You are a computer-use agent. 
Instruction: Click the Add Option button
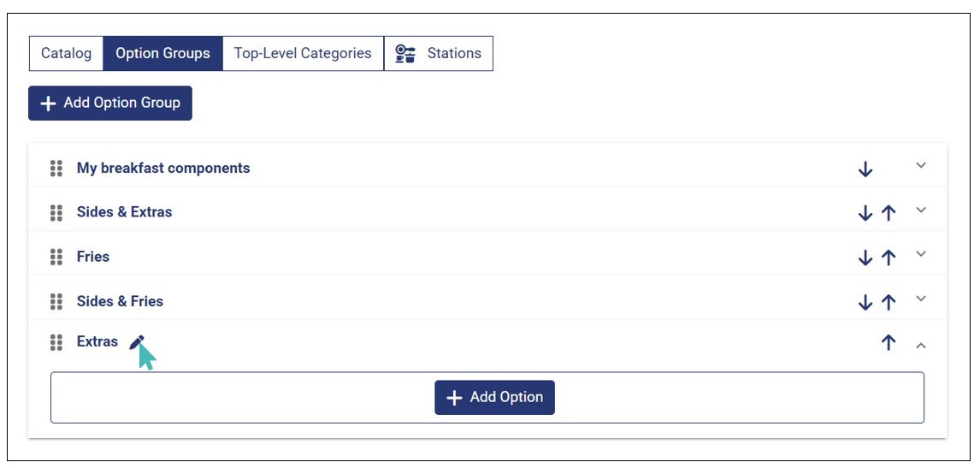[494, 398]
